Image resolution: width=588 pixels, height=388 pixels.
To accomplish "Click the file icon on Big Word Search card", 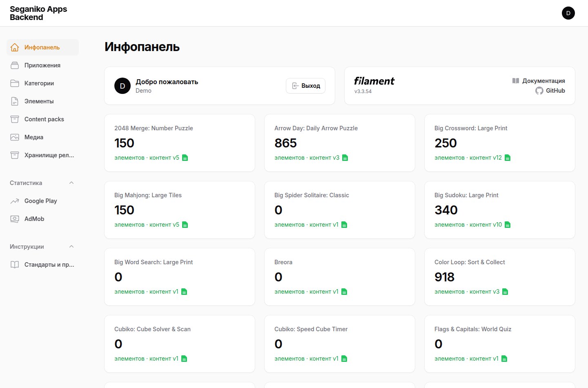I will coord(184,292).
